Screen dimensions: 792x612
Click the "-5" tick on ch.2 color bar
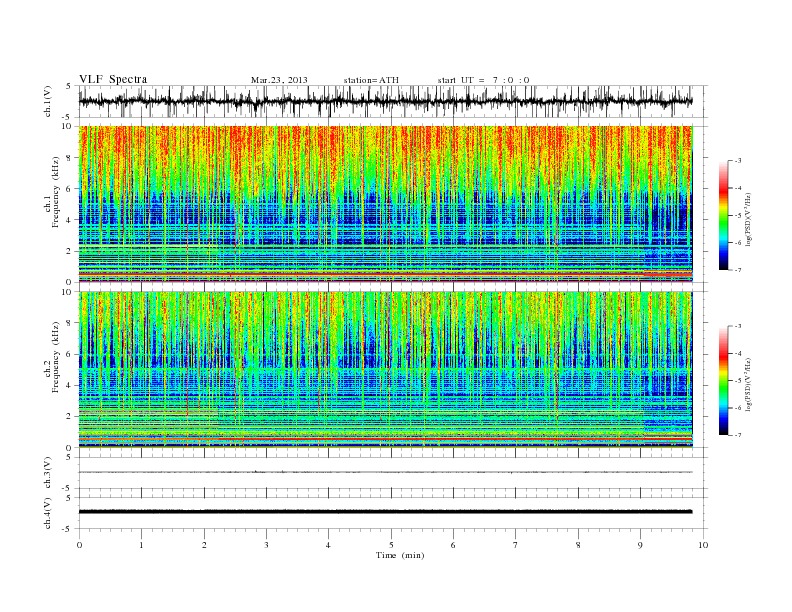738,381
